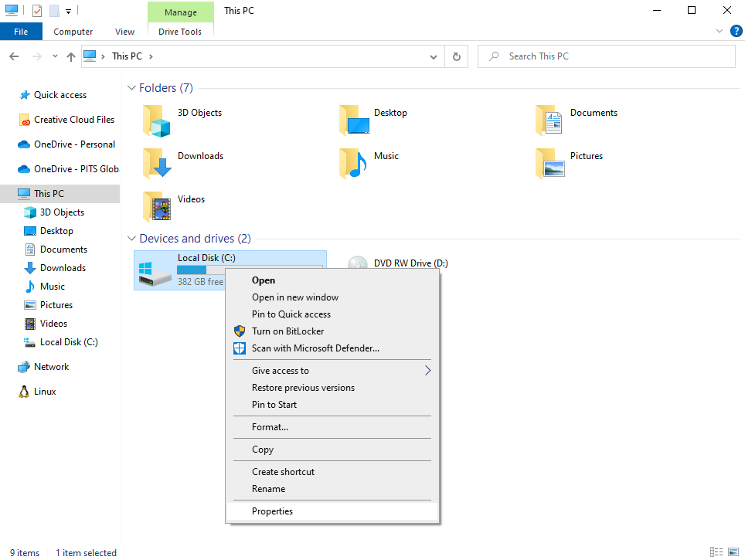Click the This PC breadcrumb in address bar
The width and height of the screenshot is (745, 560).
(x=127, y=56)
